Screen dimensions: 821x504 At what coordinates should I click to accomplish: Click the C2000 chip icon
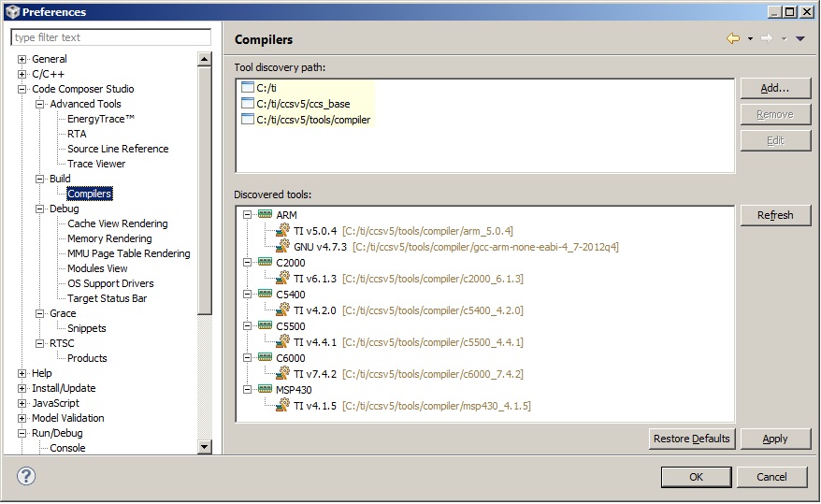[x=265, y=262]
